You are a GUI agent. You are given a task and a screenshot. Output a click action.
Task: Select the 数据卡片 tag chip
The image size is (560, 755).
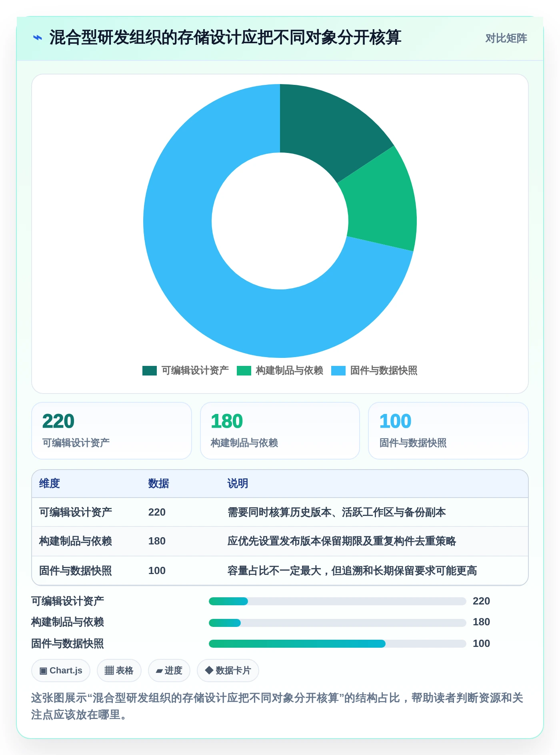tap(228, 671)
